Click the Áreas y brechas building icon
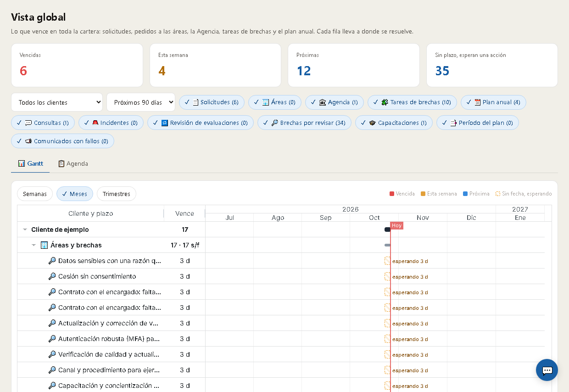Viewport: 569px width, 392px height. click(45, 245)
